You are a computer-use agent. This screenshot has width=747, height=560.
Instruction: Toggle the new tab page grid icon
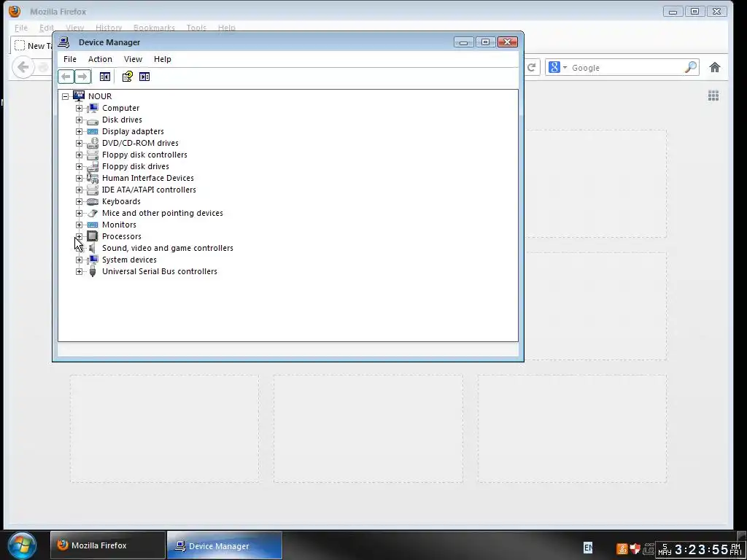713,96
